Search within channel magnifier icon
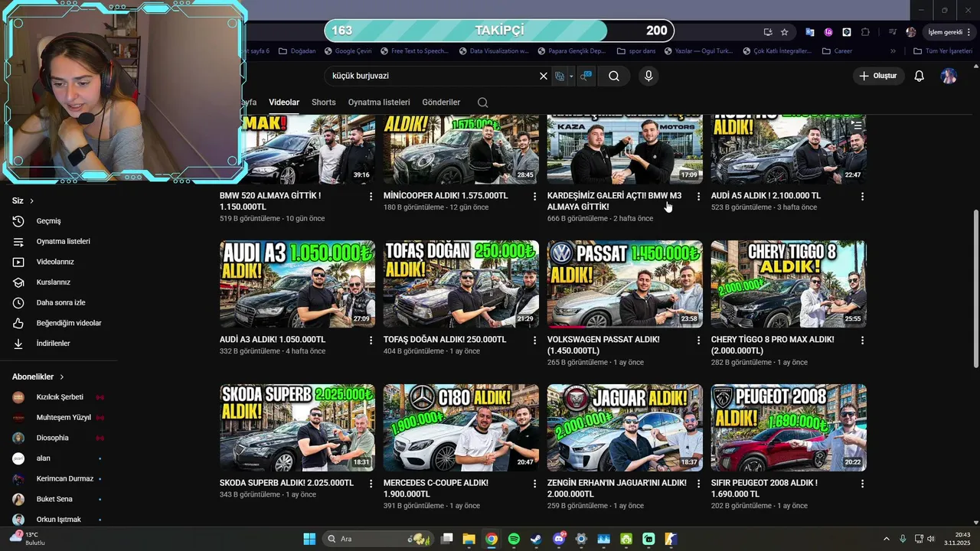Viewport: 980px width, 551px height. (482, 103)
